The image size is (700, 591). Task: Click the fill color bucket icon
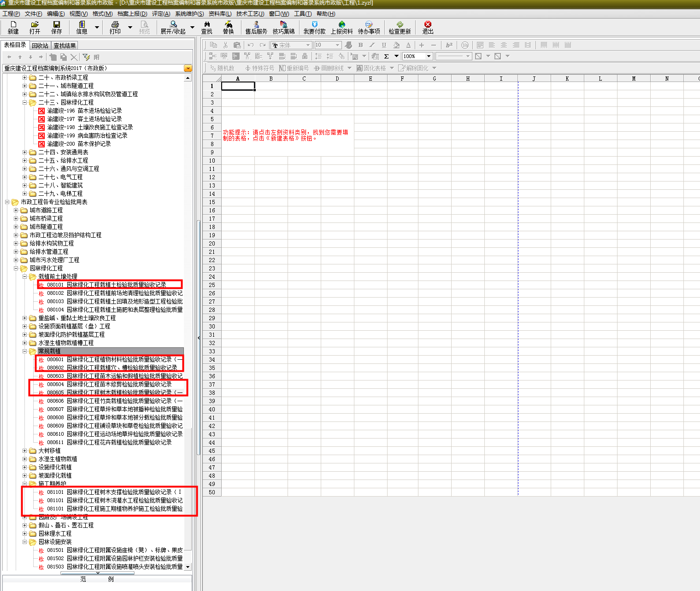click(x=396, y=45)
